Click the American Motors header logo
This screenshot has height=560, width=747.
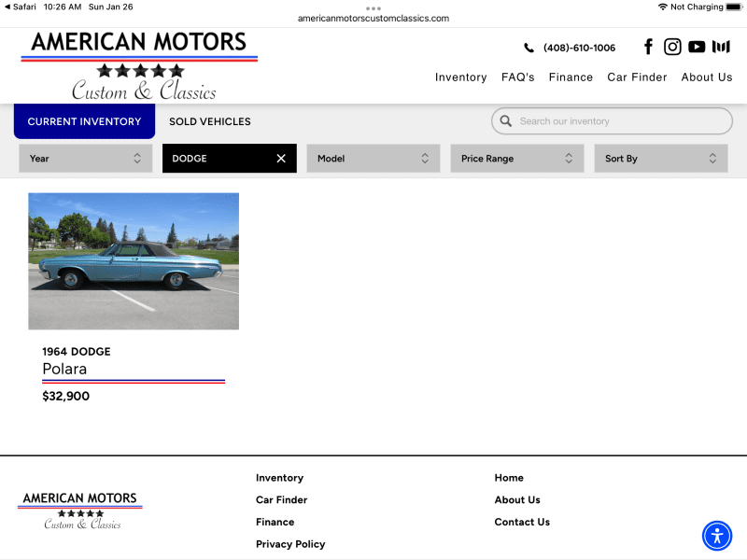point(139,65)
